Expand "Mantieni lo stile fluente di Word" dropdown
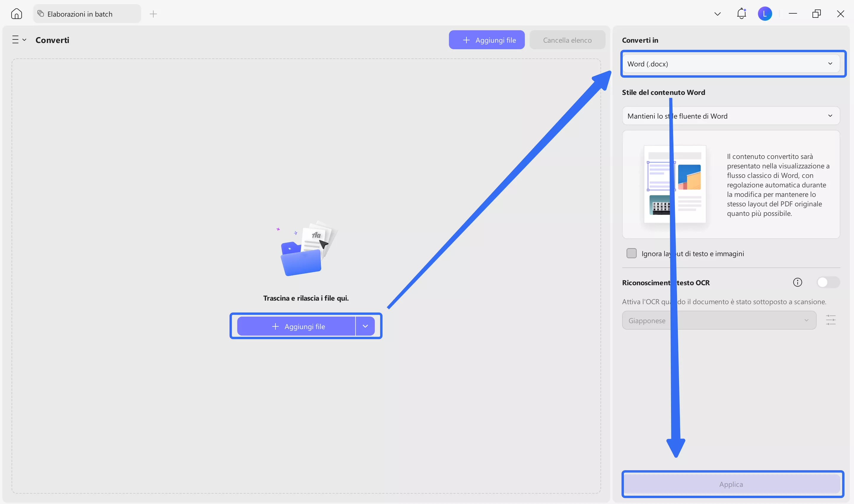854x504 pixels. [x=731, y=116]
